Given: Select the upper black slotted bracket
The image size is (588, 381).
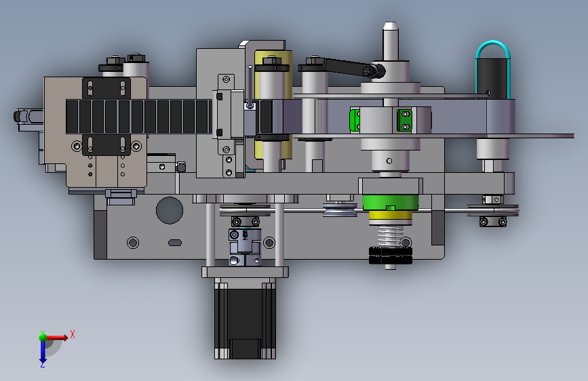Looking at the screenshot, I should click(106, 88).
